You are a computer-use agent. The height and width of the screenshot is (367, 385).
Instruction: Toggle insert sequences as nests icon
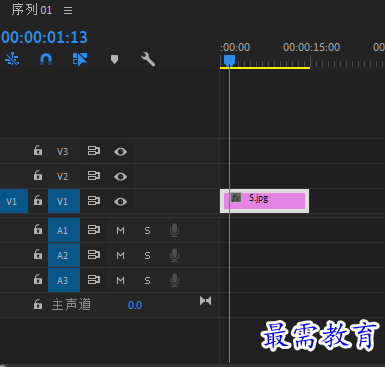pyautogui.click(x=12, y=59)
